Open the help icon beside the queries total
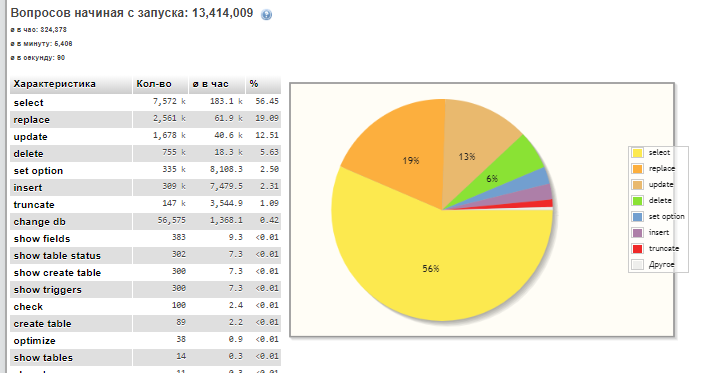The width and height of the screenshot is (714, 373). [266, 15]
